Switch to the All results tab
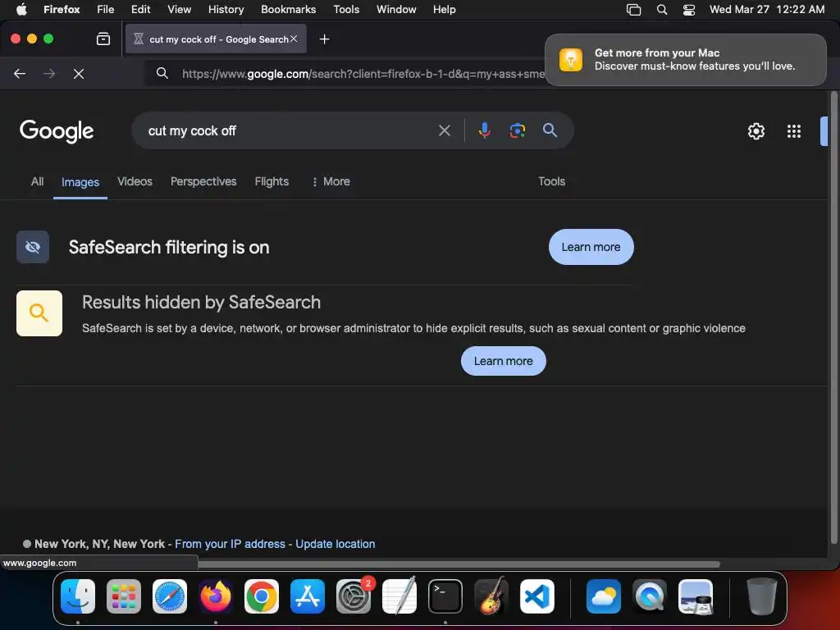 pyautogui.click(x=37, y=181)
